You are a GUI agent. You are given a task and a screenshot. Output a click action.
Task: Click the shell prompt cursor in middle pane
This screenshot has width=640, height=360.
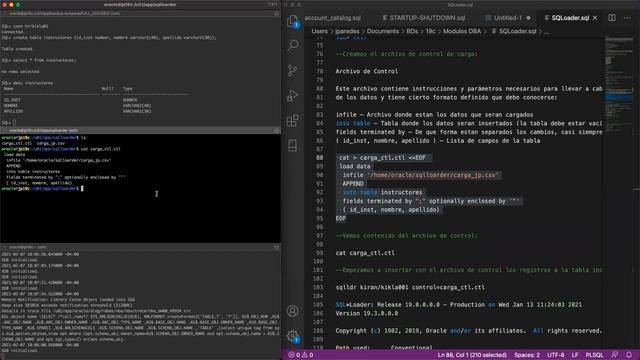pos(82,189)
